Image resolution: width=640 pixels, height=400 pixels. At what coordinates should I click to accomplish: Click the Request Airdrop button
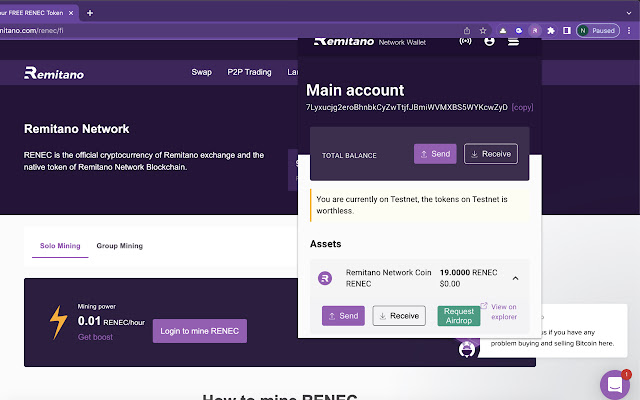tap(459, 316)
